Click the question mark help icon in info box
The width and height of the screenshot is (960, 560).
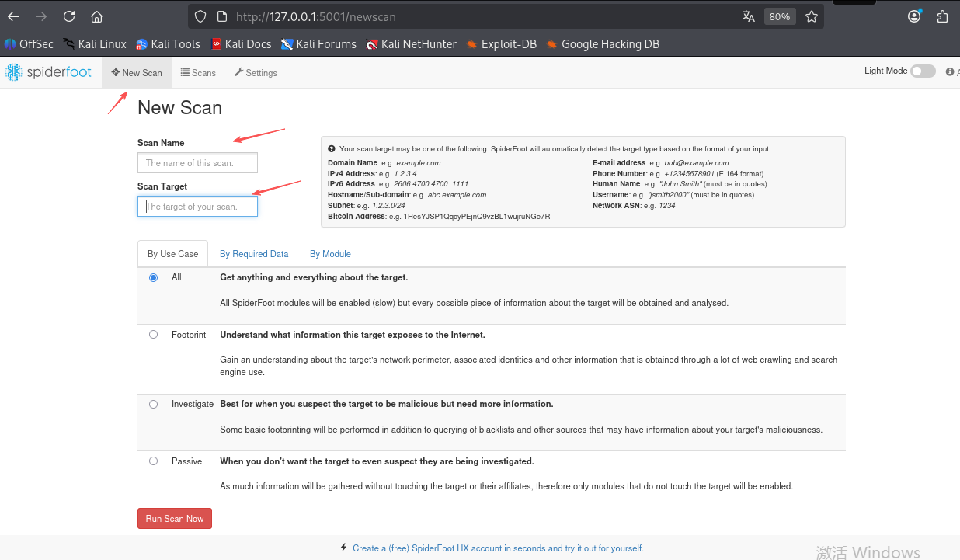[332, 148]
